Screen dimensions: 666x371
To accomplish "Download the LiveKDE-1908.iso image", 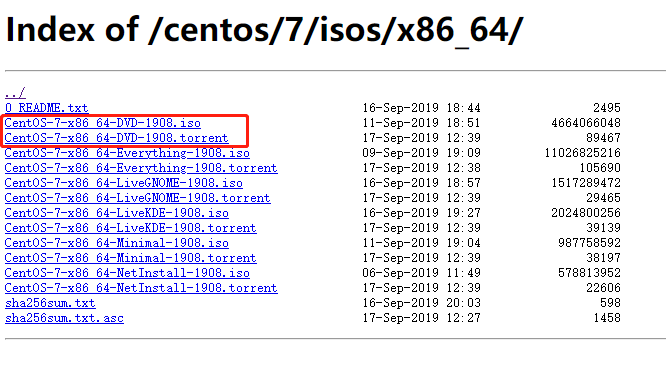I will (117, 213).
